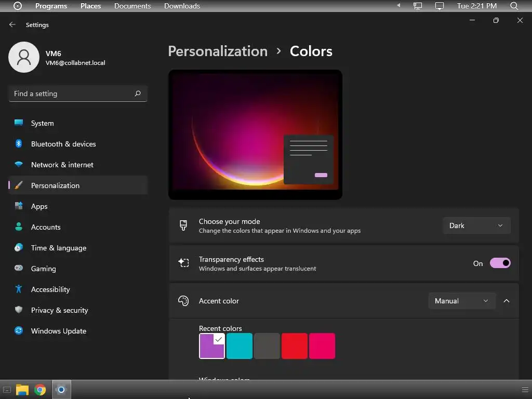
Task: Open the Accent color Manual dropdown
Action: point(462,301)
